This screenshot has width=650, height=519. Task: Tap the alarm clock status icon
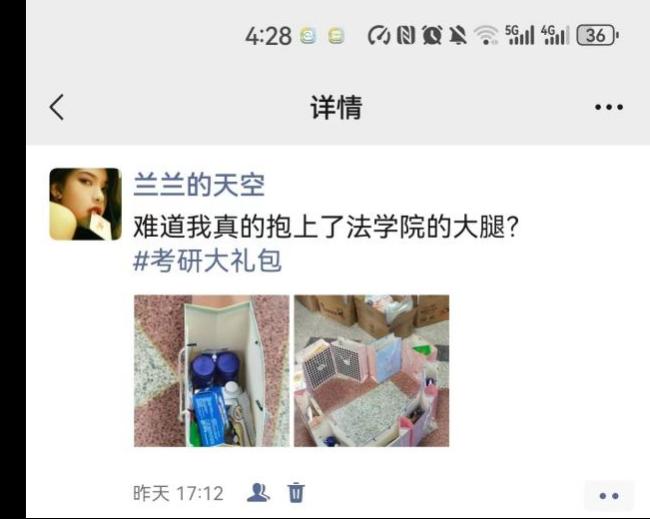point(432,35)
